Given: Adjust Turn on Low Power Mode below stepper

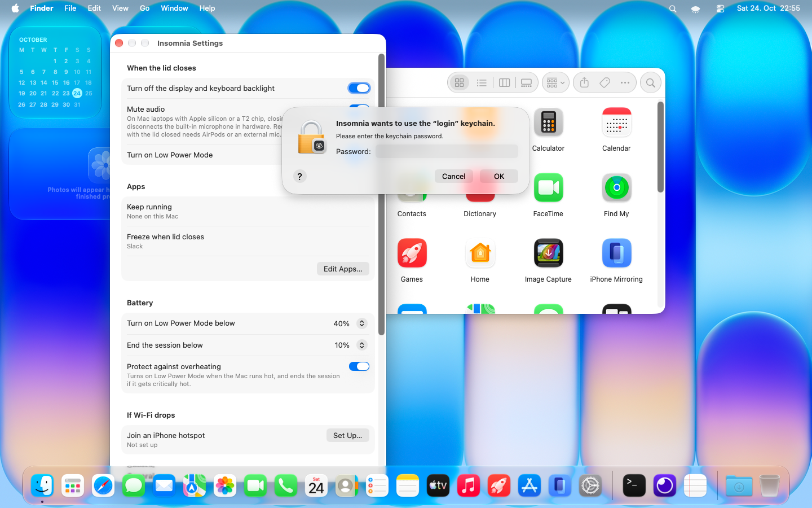Looking at the screenshot, I should pos(362,323).
